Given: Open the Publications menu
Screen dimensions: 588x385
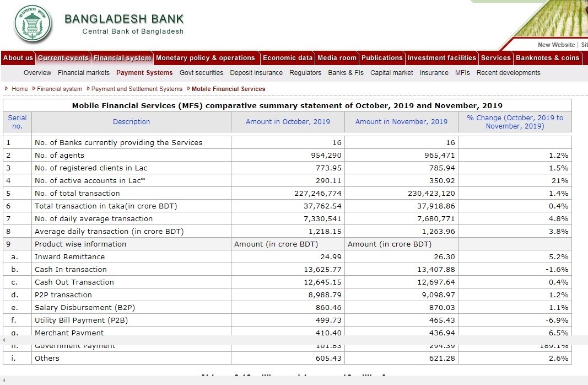Looking at the screenshot, I should coord(382,58).
